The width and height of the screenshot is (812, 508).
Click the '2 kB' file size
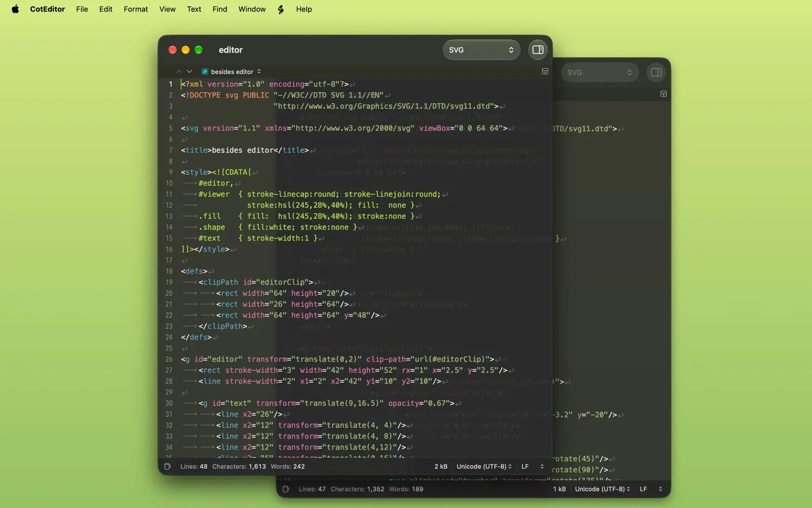441,466
